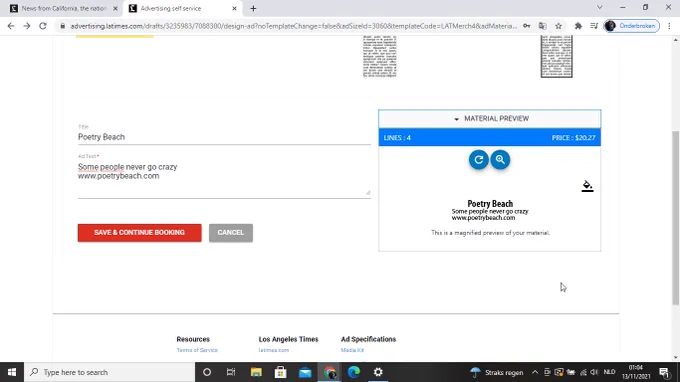Collapse the Material Preview panel

(490, 118)
